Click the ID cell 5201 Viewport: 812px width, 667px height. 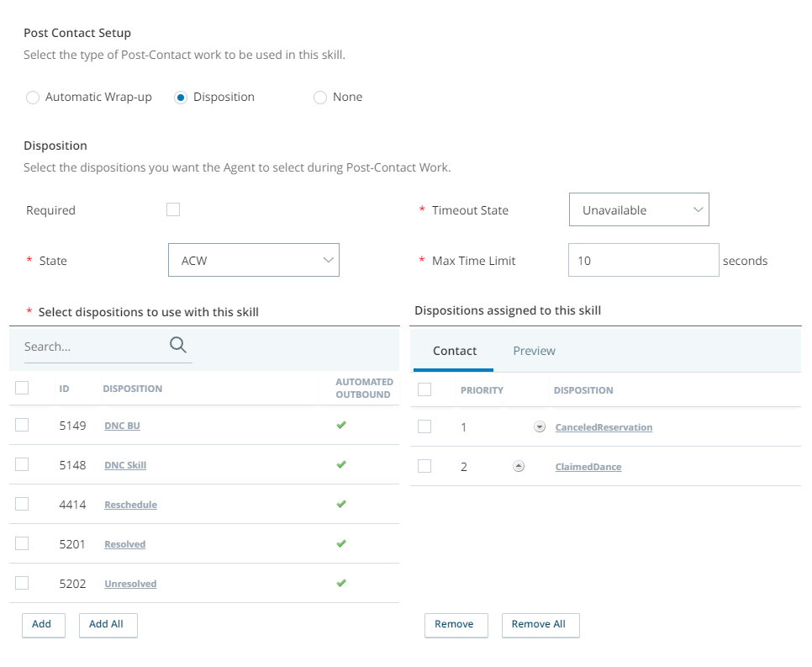coord(72,544)
